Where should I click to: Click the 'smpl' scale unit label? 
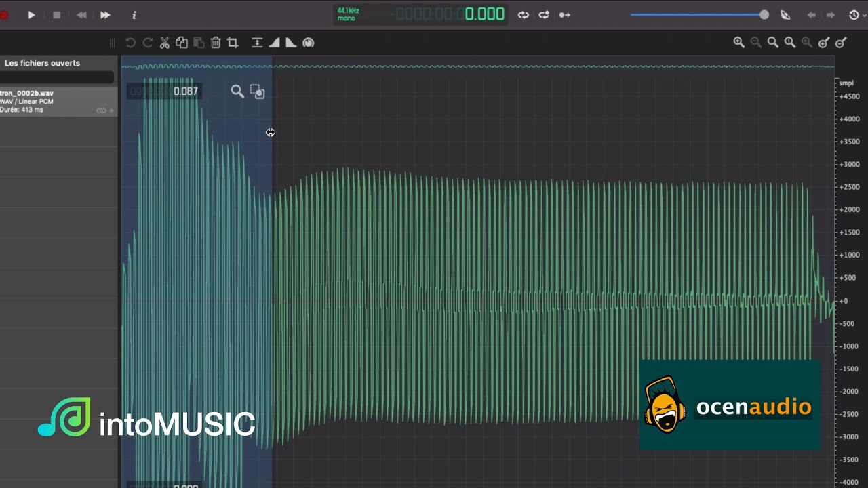[846, 83]
